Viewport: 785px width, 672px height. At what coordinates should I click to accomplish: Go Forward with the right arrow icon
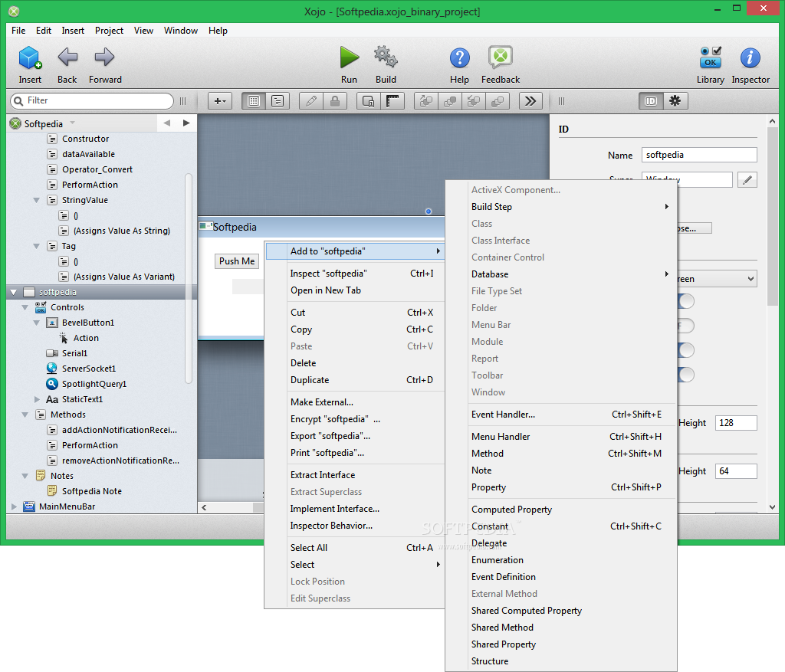[x=104, y=57]
